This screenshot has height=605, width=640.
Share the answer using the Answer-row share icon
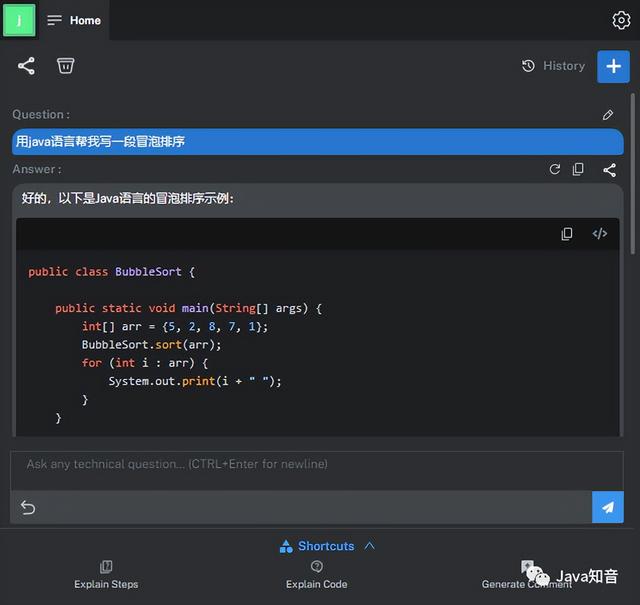click(x=609, y=170)
